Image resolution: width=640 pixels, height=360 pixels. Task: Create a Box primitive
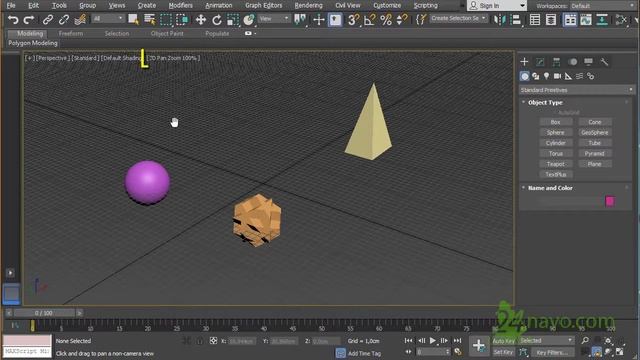(x=556, y=122)
